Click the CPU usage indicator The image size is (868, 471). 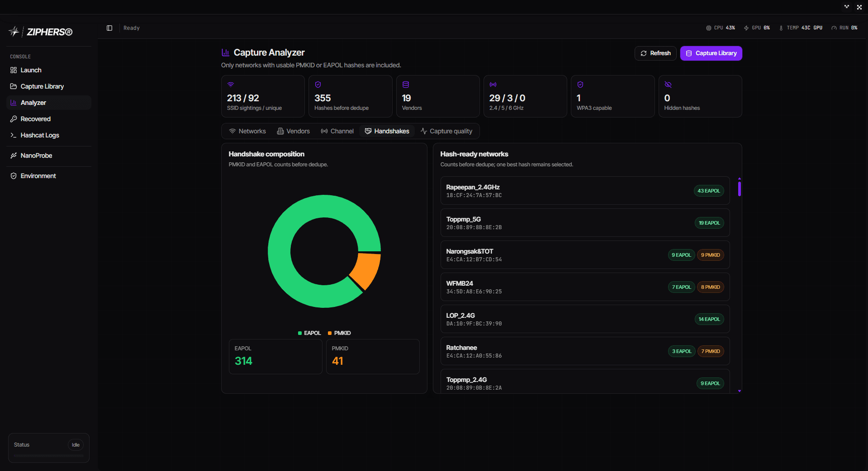pyautogui.click(x=721, y=28)
